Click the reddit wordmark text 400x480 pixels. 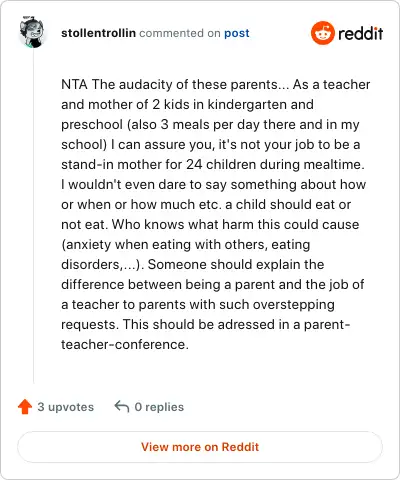point(361,33)
